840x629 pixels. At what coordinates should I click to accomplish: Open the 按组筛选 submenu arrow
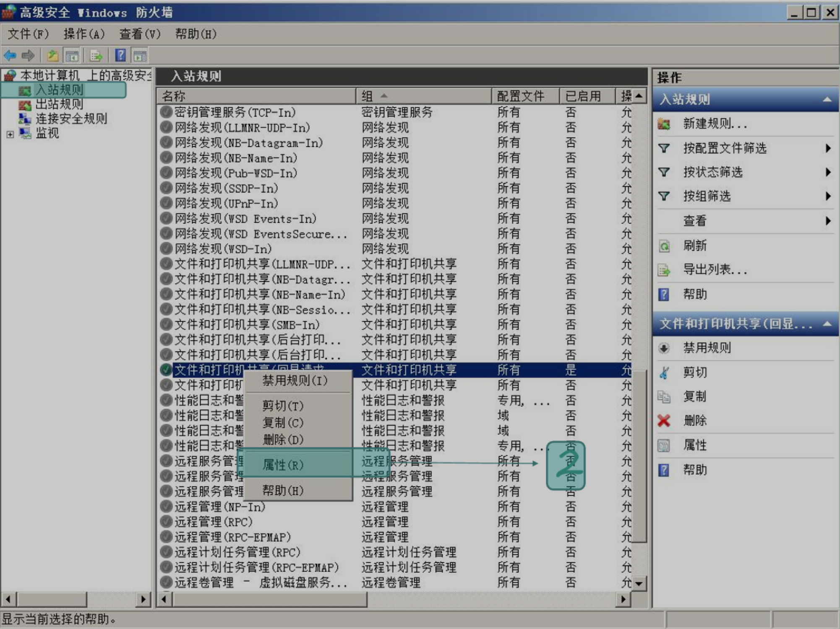pos(827,196)
